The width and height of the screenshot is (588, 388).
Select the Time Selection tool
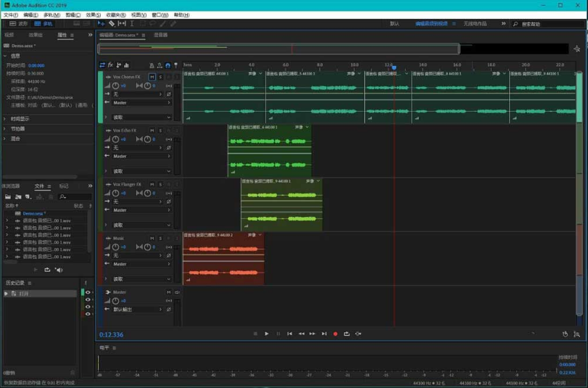(132, 24)
